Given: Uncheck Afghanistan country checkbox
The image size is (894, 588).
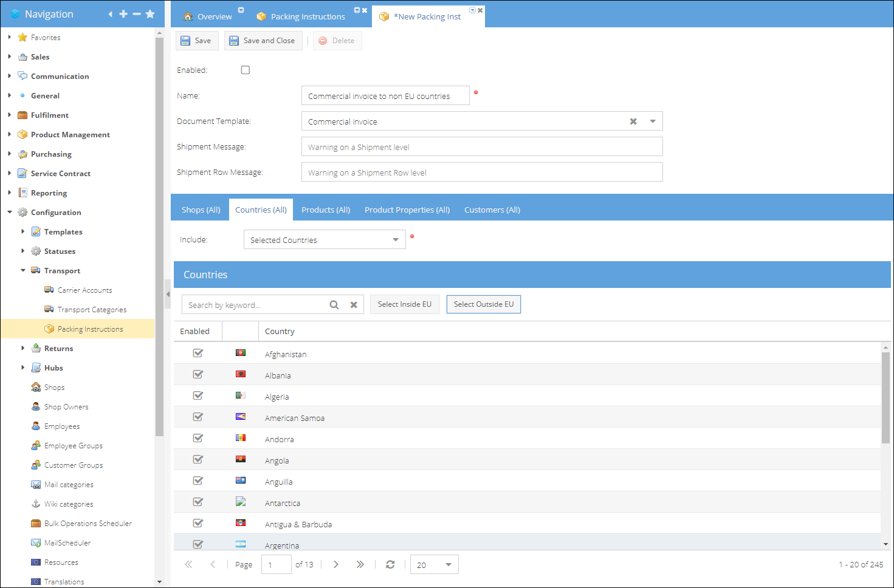Looking at the screenshot, I should click(198, 353).
